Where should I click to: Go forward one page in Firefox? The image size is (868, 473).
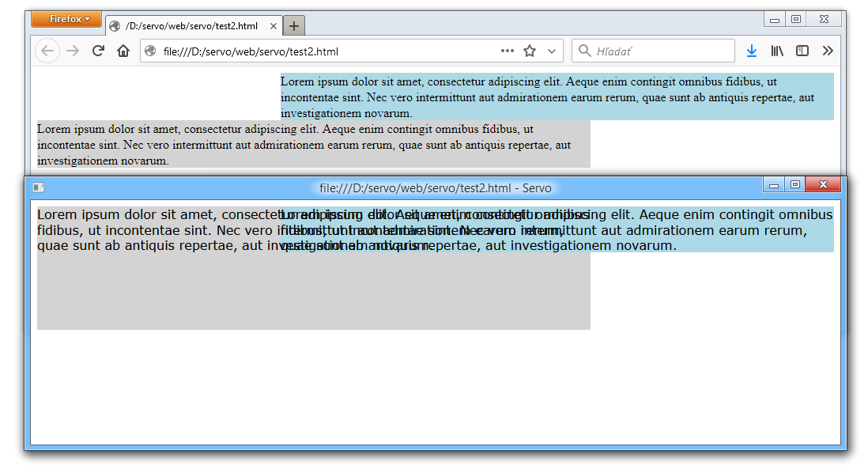73,51
